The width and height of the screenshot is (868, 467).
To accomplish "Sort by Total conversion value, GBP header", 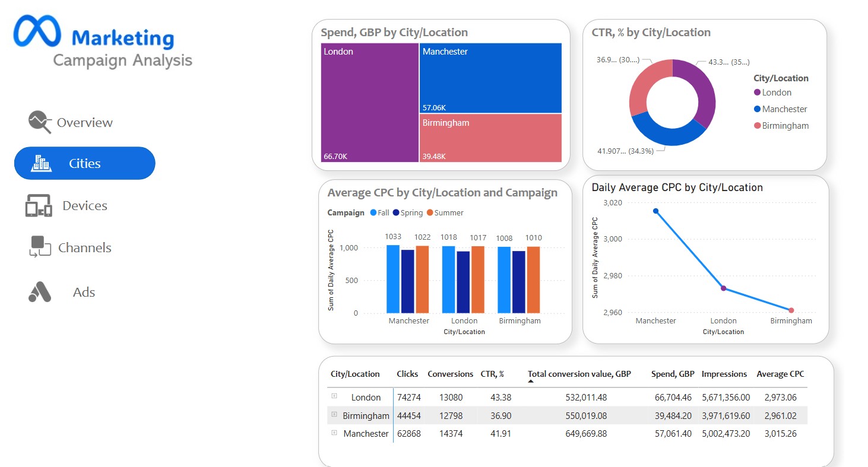I will pyautogui.click(x=579, y=374).
